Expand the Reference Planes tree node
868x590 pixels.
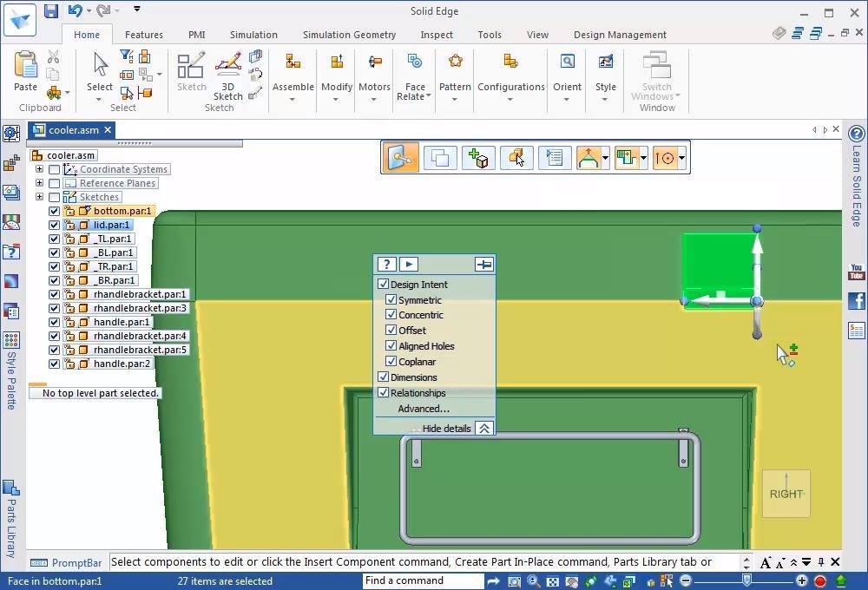(x=39, y=183)
